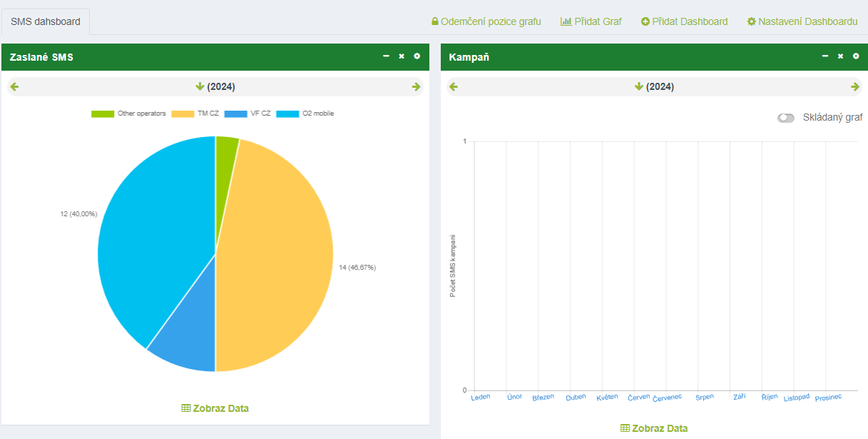Click Odemčení pozice grafu link

click(x=486, y=21)
